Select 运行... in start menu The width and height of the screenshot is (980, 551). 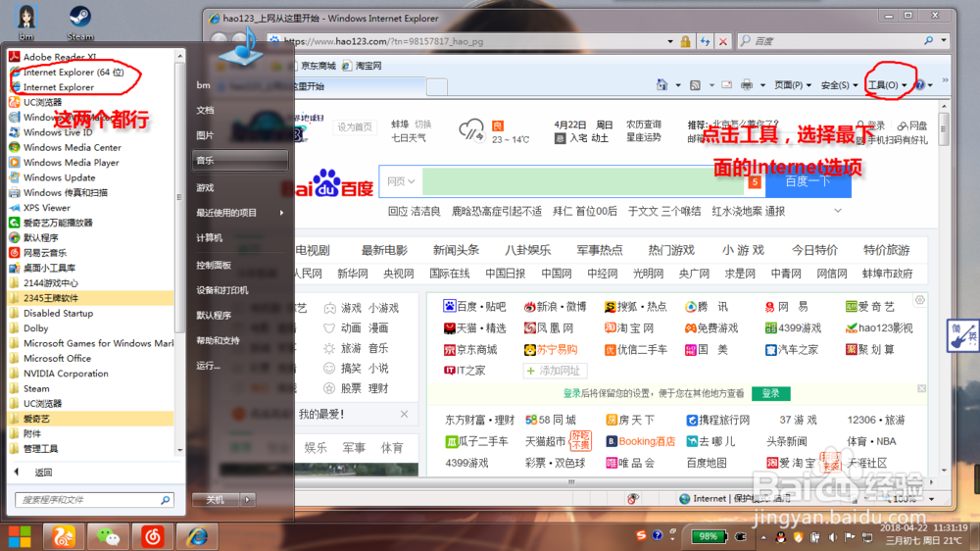point(208,366)
